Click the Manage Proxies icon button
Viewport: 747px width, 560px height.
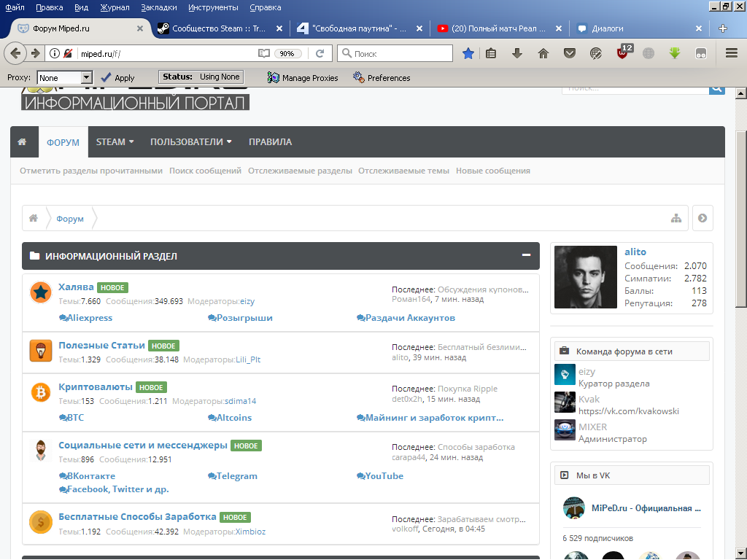(x=303, y=77)
